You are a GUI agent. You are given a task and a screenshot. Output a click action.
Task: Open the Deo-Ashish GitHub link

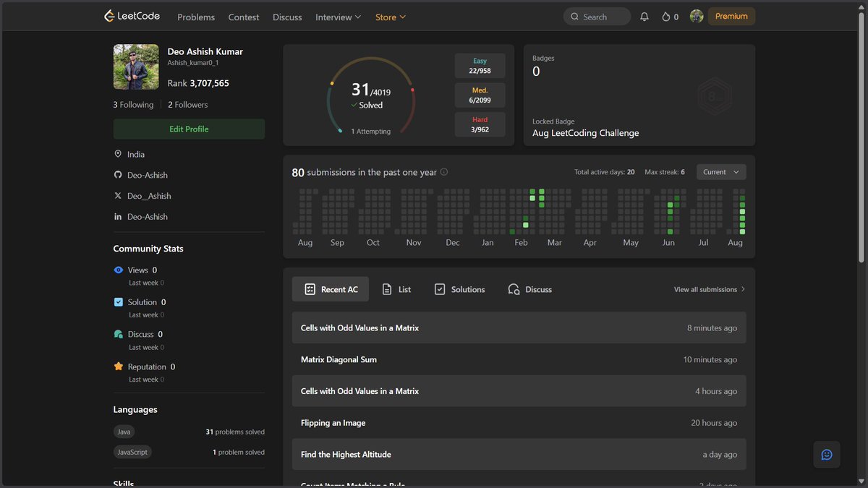click(x=148, y=175)
